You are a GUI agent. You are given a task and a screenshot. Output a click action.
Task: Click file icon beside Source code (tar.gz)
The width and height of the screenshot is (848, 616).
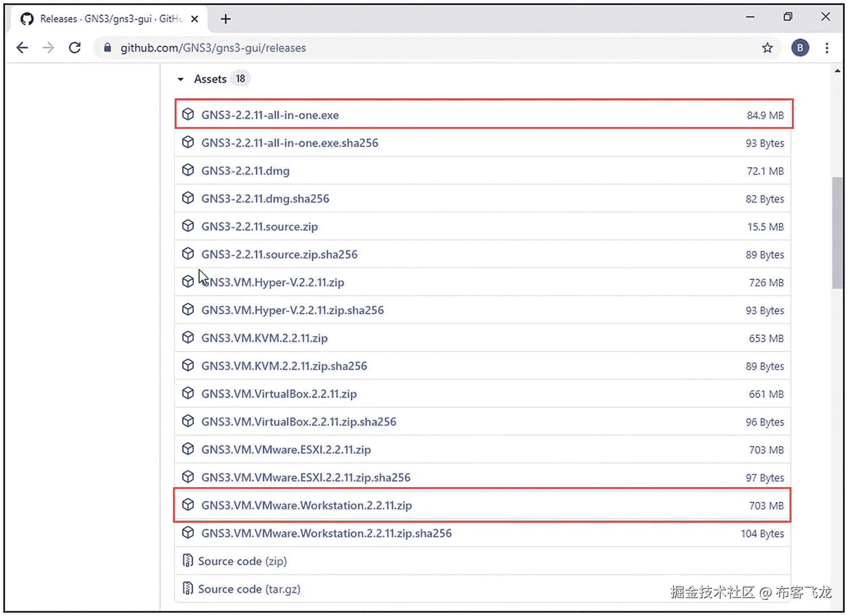tap(188, 588)
